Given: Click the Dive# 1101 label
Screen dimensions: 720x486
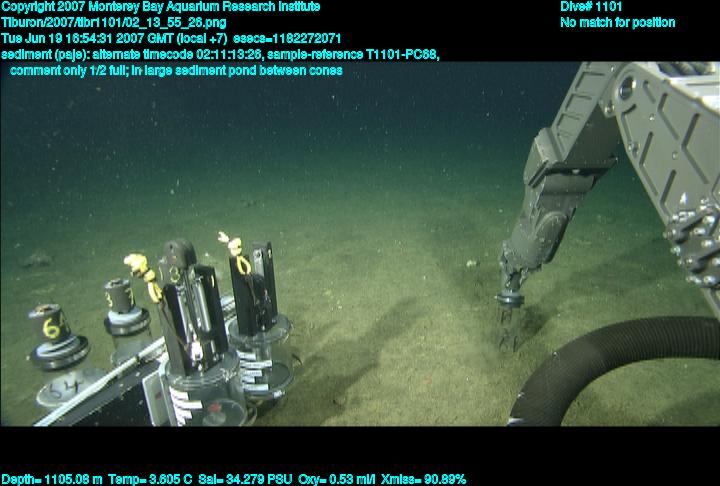Looking at the screenshot, I should tap(591, 7).
